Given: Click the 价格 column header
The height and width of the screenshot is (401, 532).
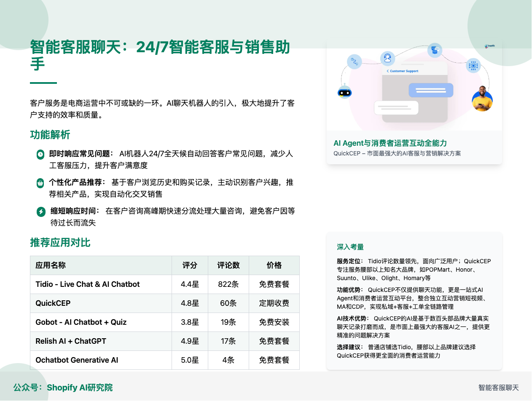Looking at the screenshot, I should [x=274, y=265].
